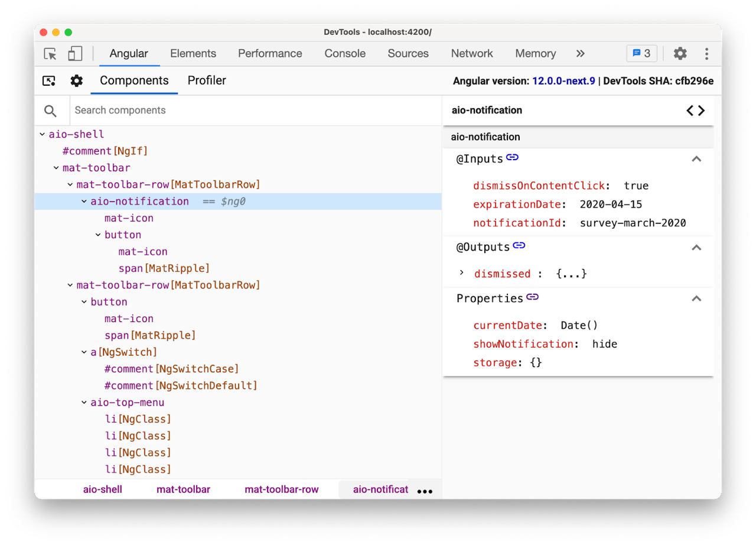Open DevTools settings gear

680,54
